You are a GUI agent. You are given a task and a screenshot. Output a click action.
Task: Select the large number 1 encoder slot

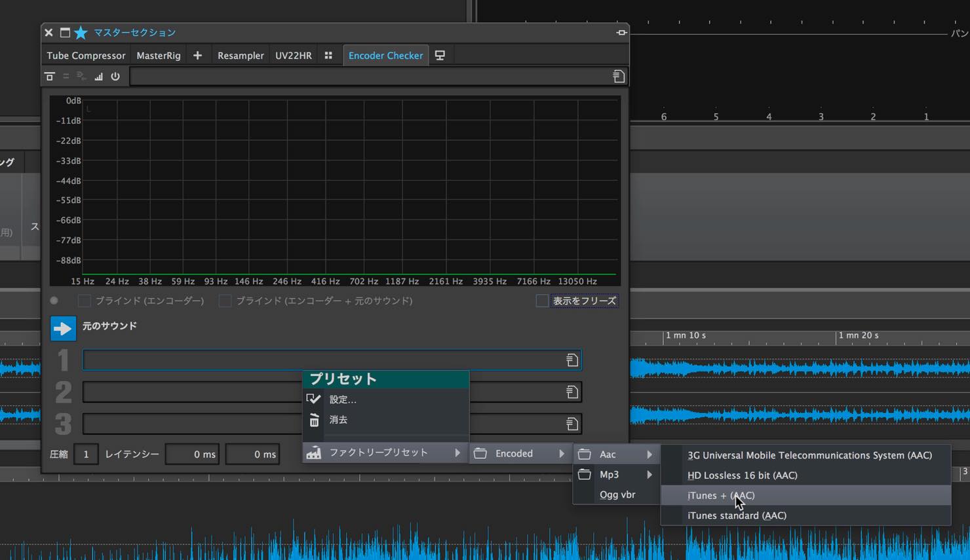(x=63, y=360)
